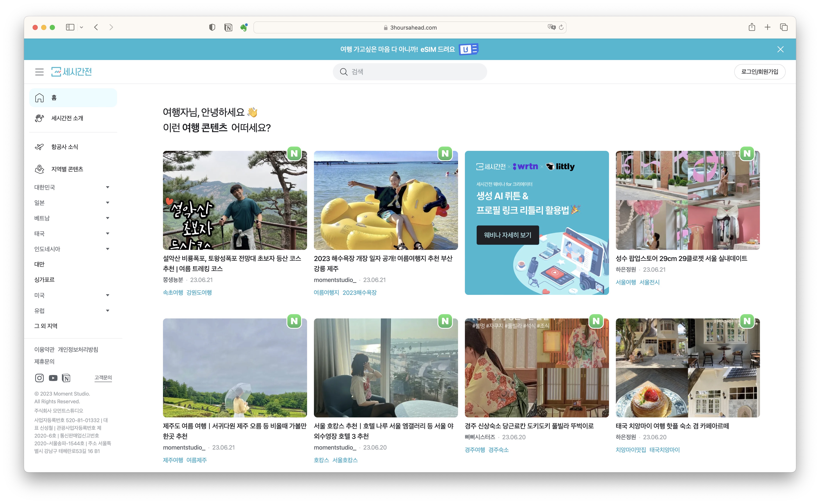Click the 태국치앙마이 tag
The width and height of the screenshot is (820, 504).
(x=664, y=450)
